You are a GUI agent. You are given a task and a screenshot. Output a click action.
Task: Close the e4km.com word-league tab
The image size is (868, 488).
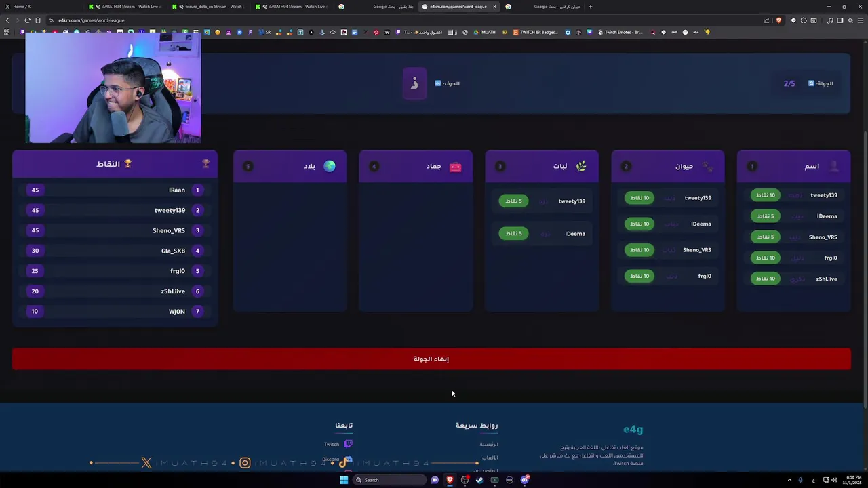[x=494, y=7]
